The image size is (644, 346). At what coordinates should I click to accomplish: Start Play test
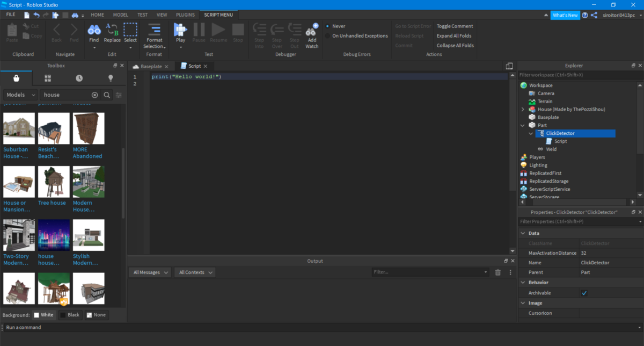tap(180, 35)
